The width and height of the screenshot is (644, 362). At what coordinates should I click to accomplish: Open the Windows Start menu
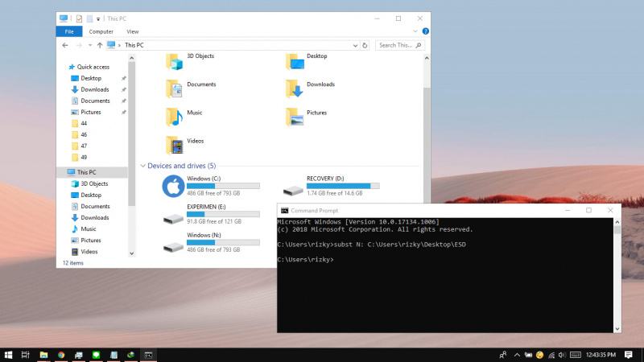tap(8, 355)
